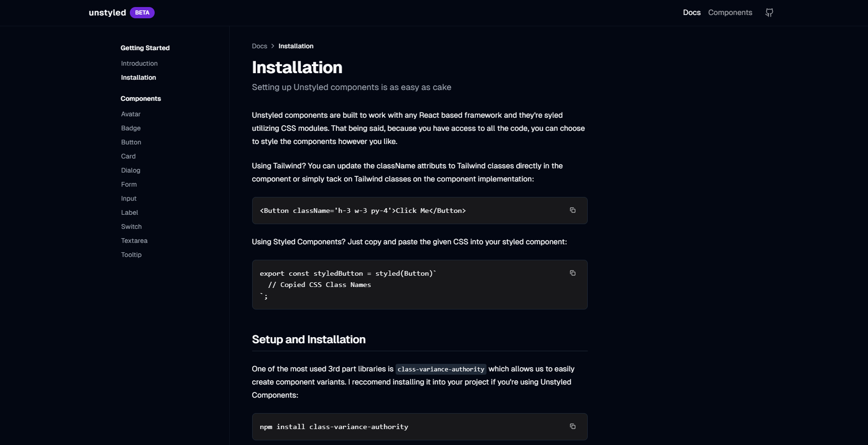868x445 pixels.
Task: Open the Dialog component page
Action: coord(131,170)
